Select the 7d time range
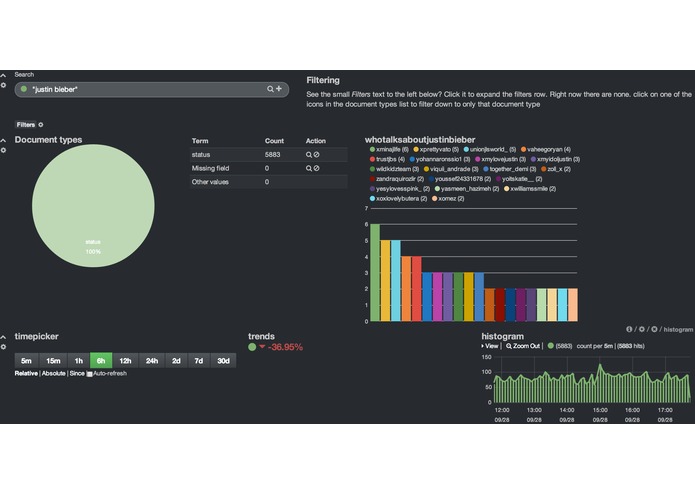This screenshot has width=695, height=494. coord(199,361)
